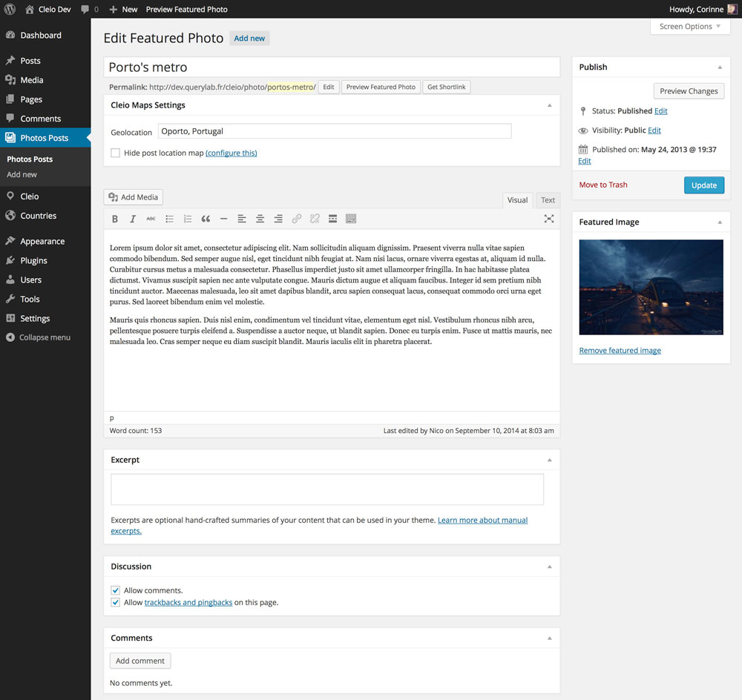Click Add comment button
Image resolution: width=742 pixels, height=700 pixels.
point(140,661)
